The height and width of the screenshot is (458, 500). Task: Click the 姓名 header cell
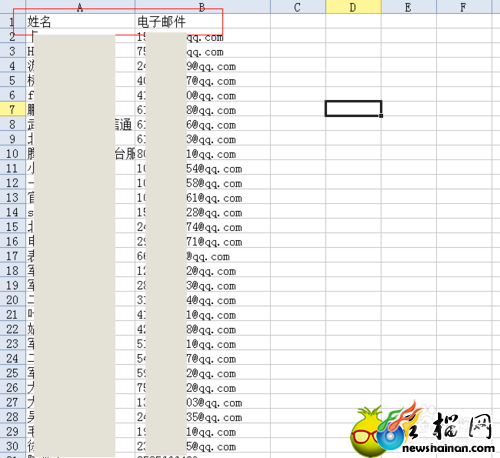tap(80, 22)
